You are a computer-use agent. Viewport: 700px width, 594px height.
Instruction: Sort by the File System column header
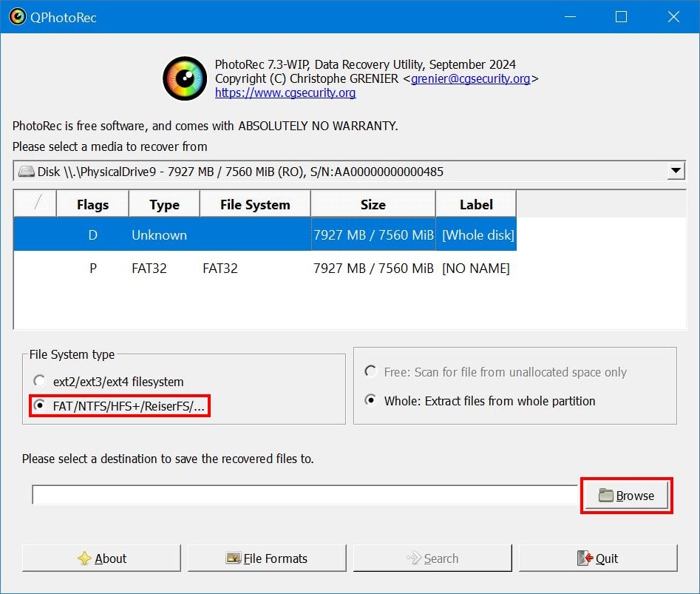click(255, 204)
